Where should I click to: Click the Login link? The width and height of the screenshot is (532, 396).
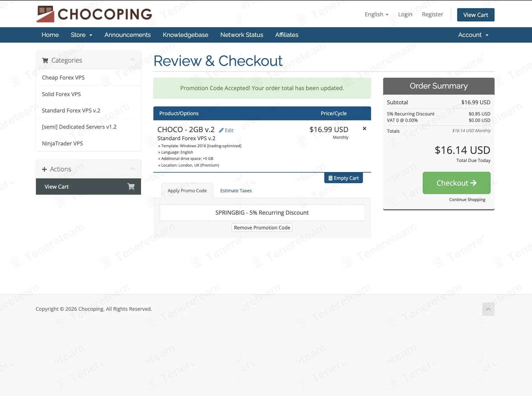[405, 15]
